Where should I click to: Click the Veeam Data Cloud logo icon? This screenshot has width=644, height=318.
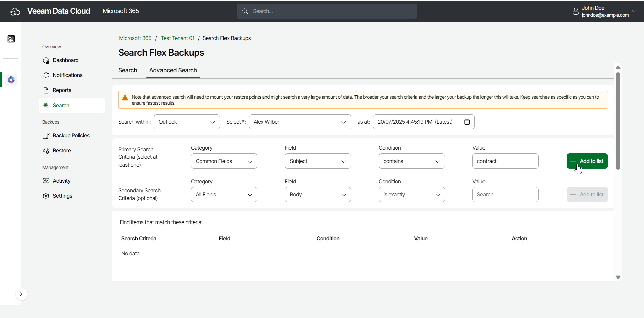[15, 11]
